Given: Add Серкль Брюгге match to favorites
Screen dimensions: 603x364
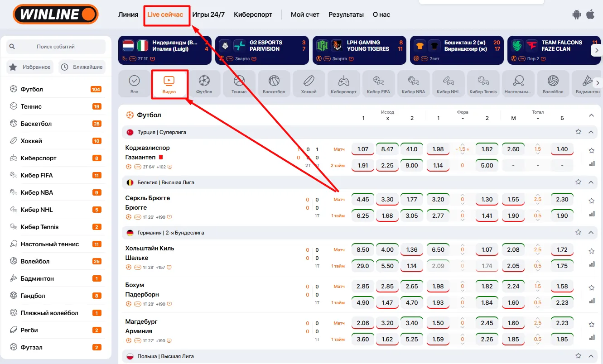Looking at the screenshot, I should tap(591, 201).
